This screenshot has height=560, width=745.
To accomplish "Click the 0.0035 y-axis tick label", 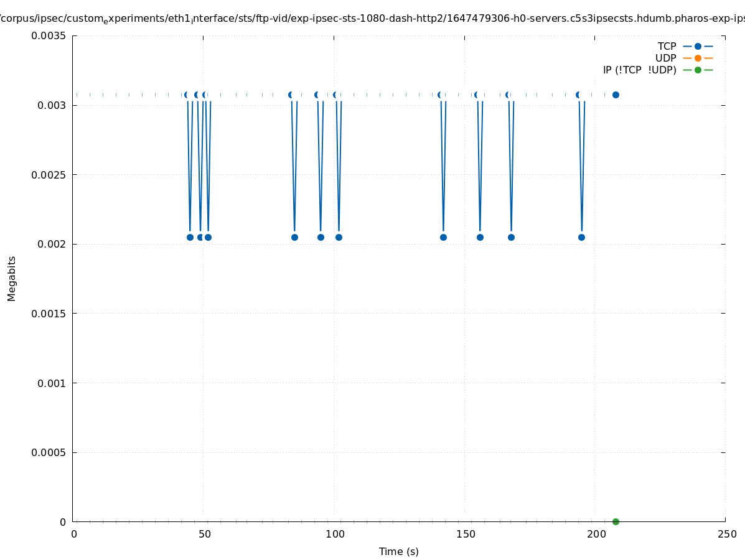I will tap(49, 36).
